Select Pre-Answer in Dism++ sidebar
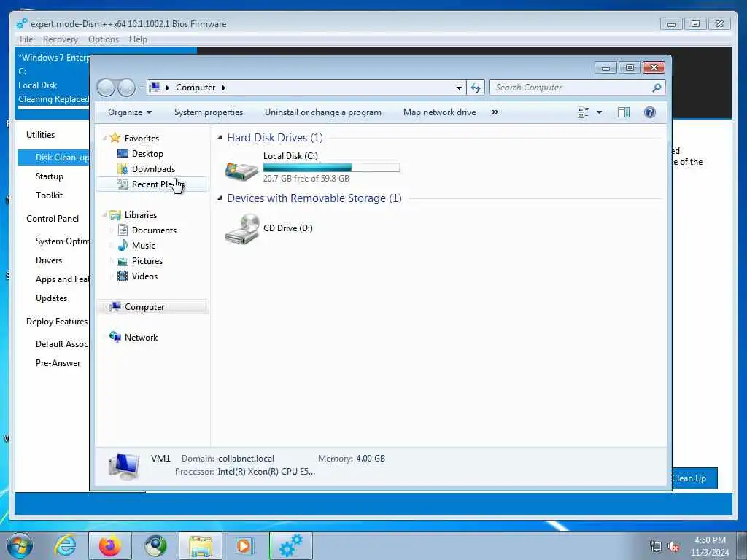747x560 pixels. (x=58, y=363)
